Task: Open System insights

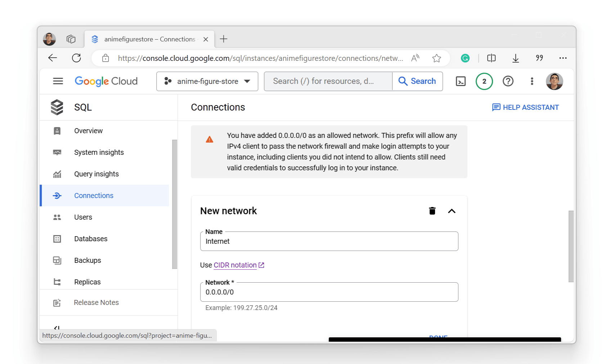Action: 104,152
